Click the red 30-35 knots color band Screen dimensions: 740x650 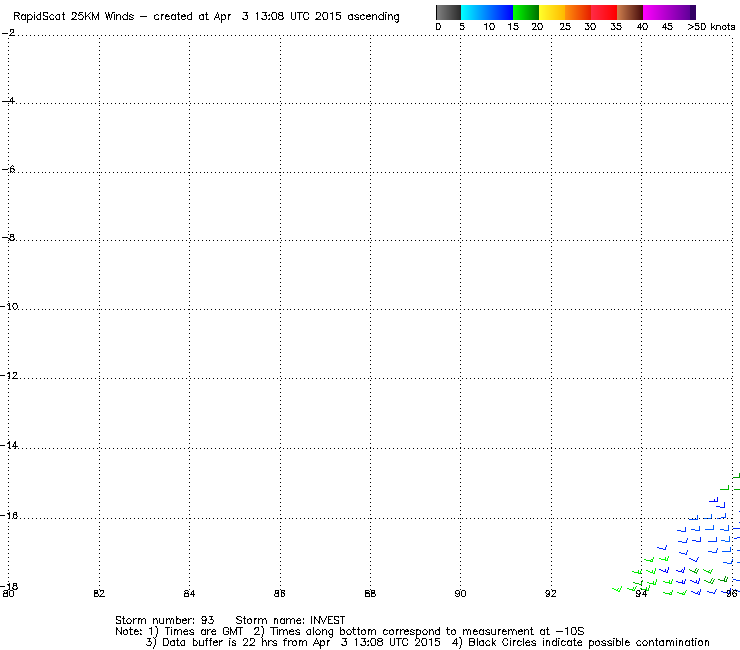(x=604, y=12)
